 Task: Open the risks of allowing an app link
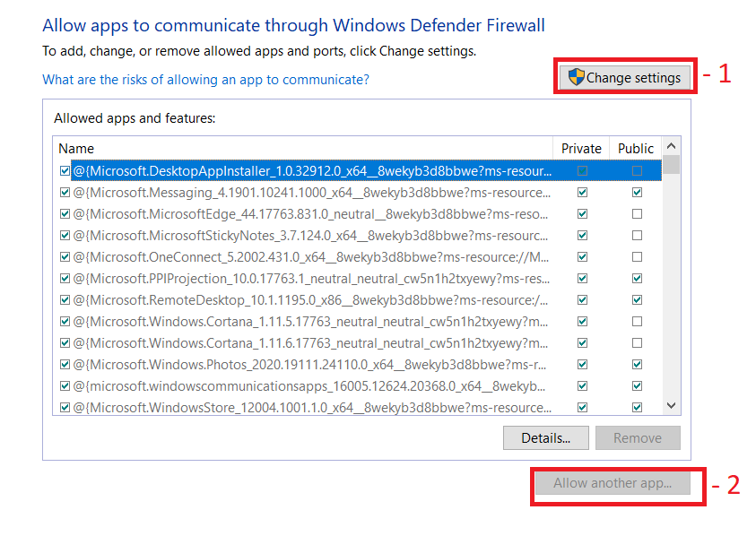(x=205, y=80)
